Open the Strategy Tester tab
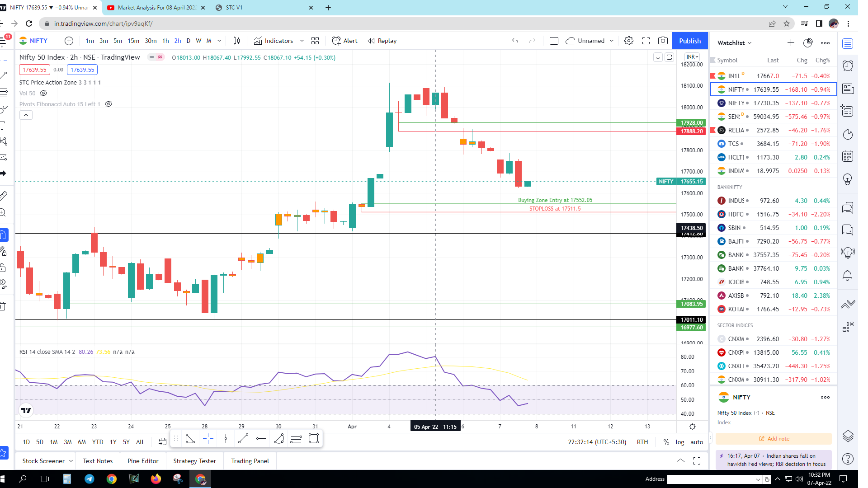 point(194,461)
